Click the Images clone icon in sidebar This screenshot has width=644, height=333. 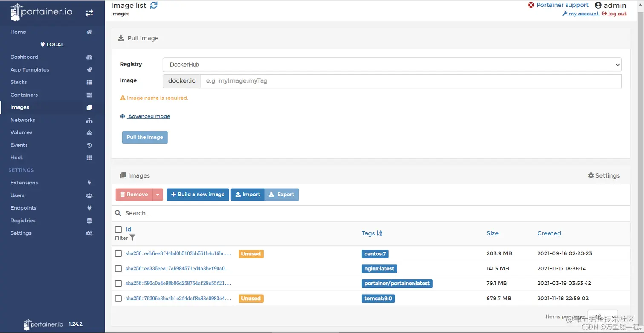click(89, 107)
